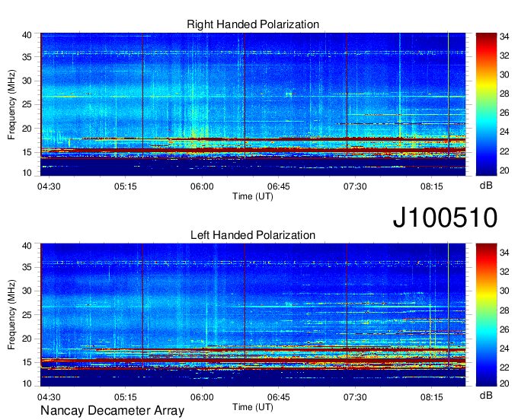Click the 26 dB value on the top colorbar
The height and width of the screenshot is (420, 518).
click(504, 113)
